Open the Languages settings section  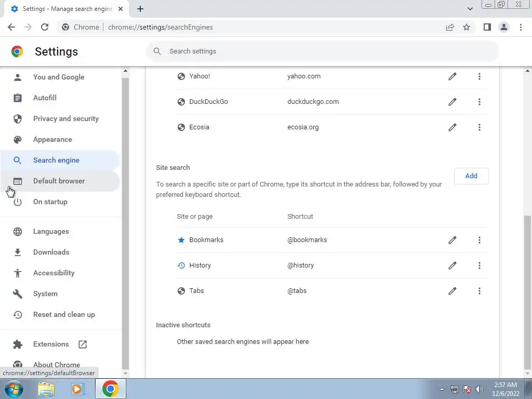coord(60,231)
